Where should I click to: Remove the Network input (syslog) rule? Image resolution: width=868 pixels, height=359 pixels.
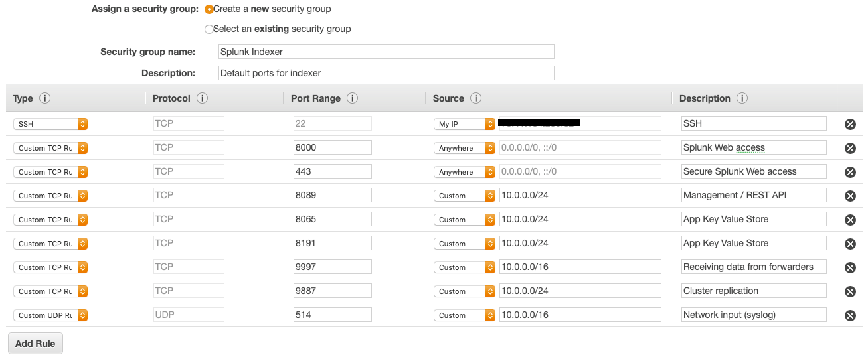click(850, 315)
